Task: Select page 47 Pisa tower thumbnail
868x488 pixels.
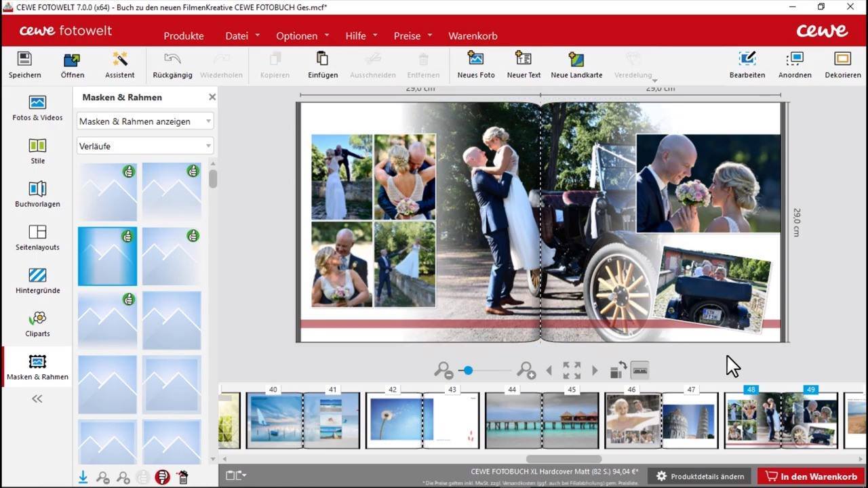Action: pos(690,420)
